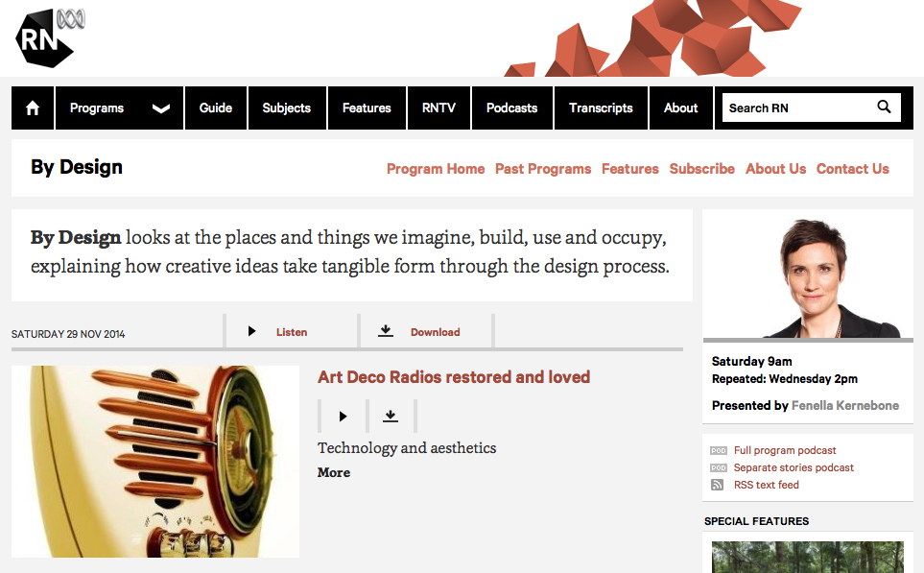Screen dimensions: 924x573
Task: Open the Podcasts menu item
Action: point(511,108)
